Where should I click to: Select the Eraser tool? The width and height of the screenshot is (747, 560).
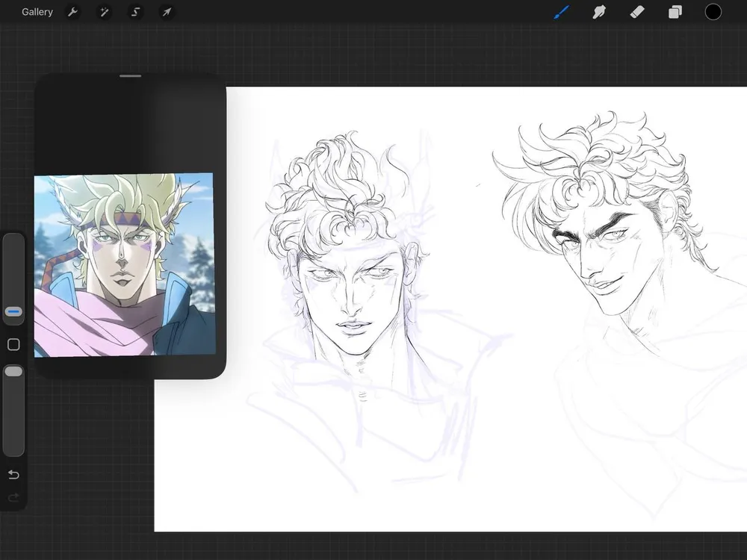pos(637,12)
